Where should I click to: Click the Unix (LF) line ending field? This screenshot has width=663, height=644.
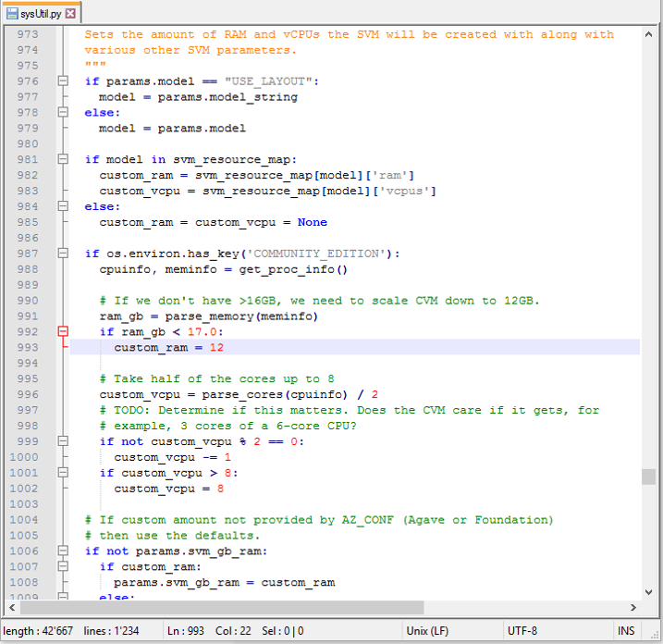click(428, 631)
